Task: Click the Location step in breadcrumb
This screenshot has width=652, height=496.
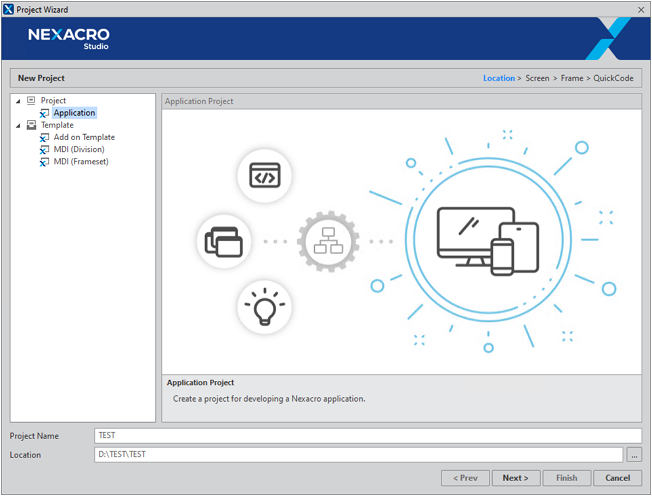Action: pos(498,78)
